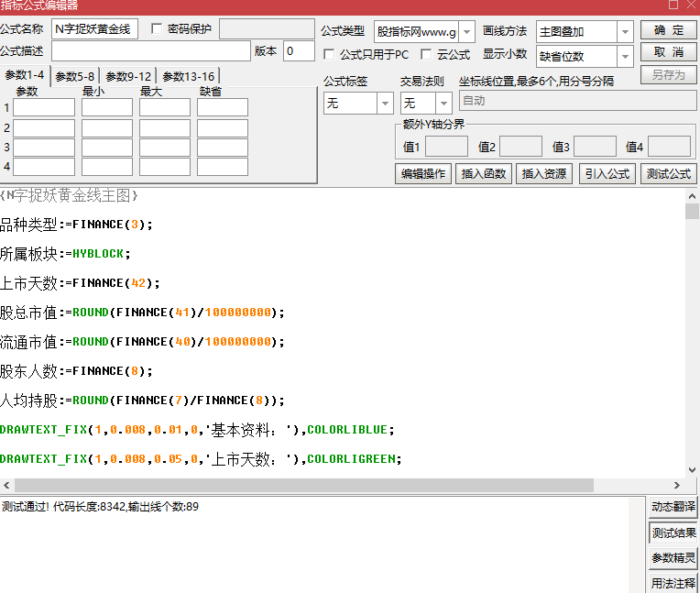Click the 插入资源 button
Viewport: 700px width, 593px height.
(544, 174)
